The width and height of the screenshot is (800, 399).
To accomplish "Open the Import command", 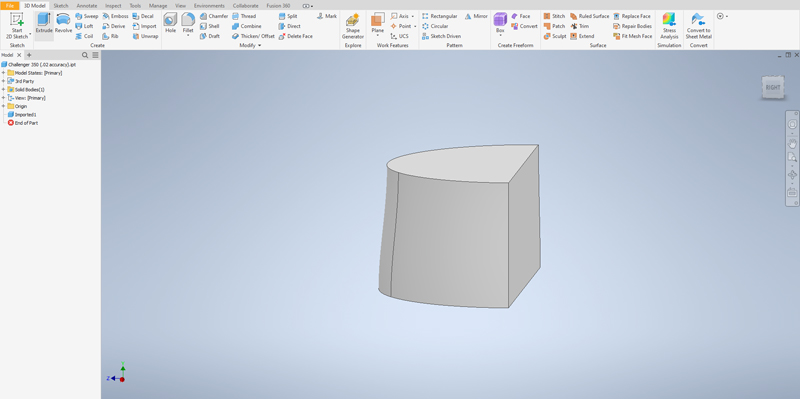I will [x=144, y=26].
